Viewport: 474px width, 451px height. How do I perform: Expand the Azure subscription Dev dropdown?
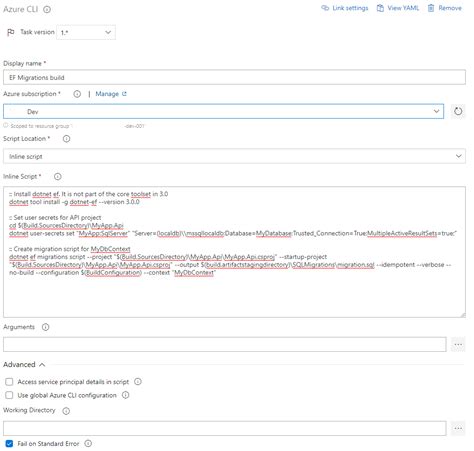coord(223,111)
